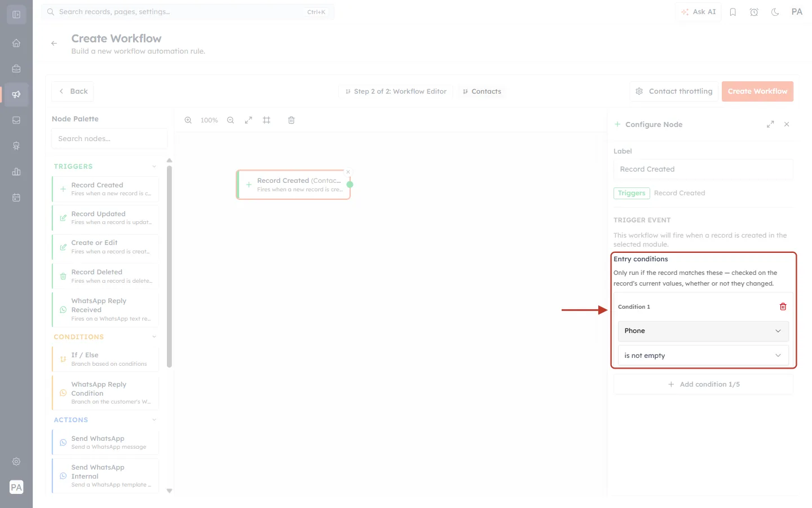Open the alarm clock reminders icon
The width and height of the screenshot is (812, 508).
[754, 12]
